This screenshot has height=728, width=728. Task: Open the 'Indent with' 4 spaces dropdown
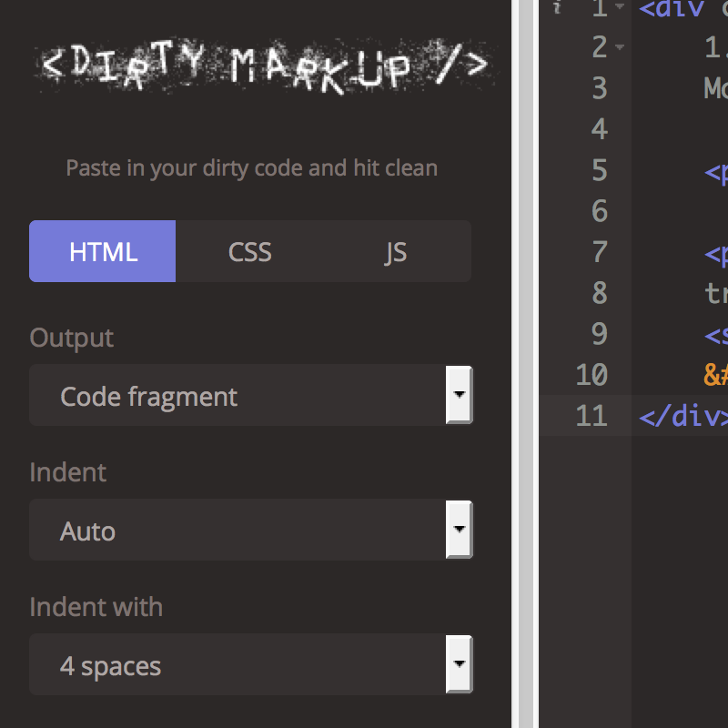click(251, 664)
